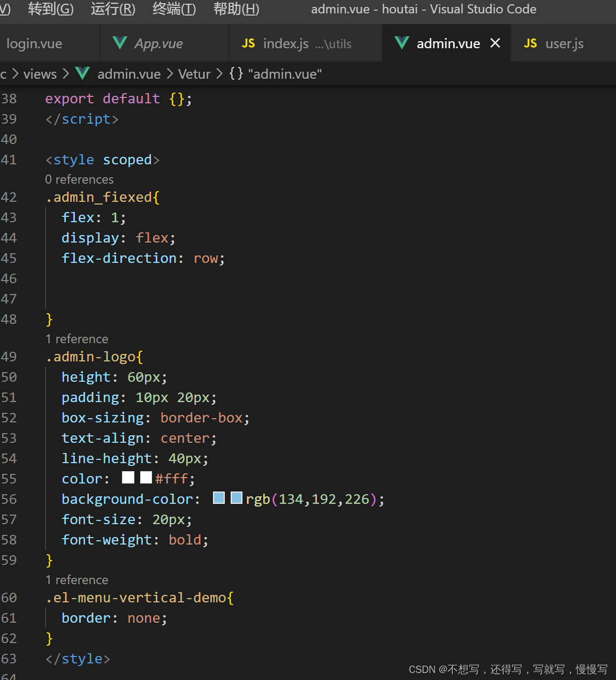Show the 1 reference link above .admin-logo
This screenshot has height=680, width=616.
pos(77,339)
